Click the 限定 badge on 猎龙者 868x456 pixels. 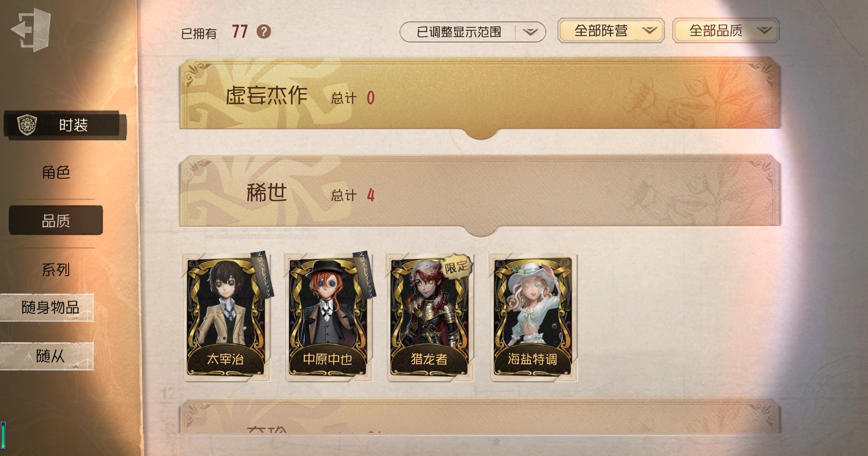pyautogui.click(x=456, y=267)
